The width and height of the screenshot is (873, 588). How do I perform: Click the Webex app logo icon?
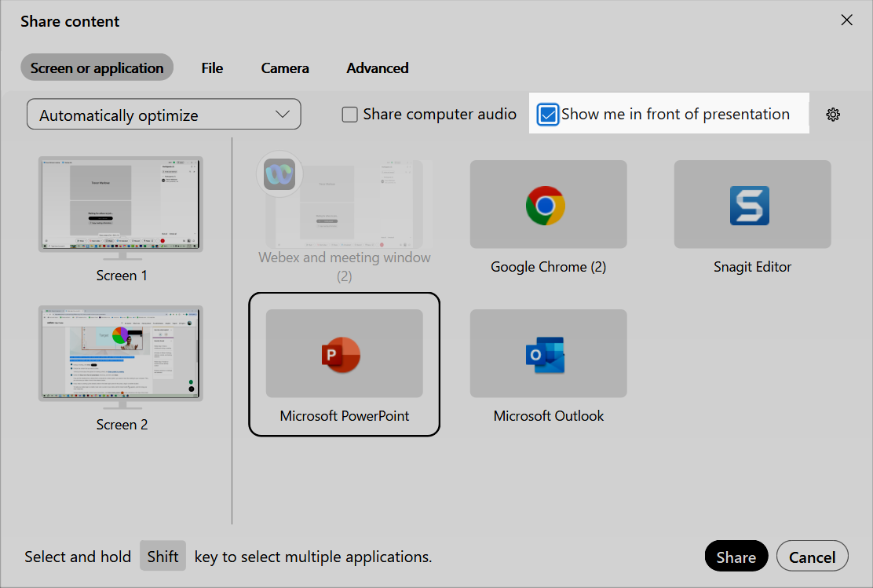pyautogui.click(x=279, y=174)
